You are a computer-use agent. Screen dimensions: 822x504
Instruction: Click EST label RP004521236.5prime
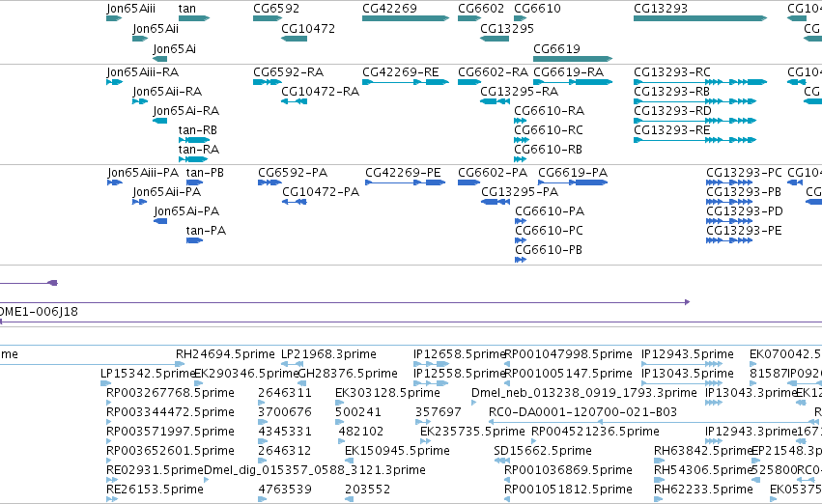pos(596,432)
